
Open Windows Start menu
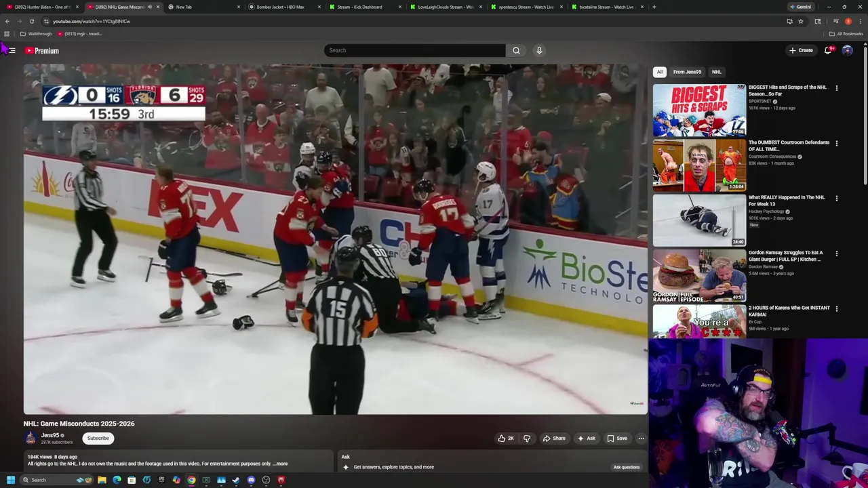pyautogui.click(x=10, y=480)
